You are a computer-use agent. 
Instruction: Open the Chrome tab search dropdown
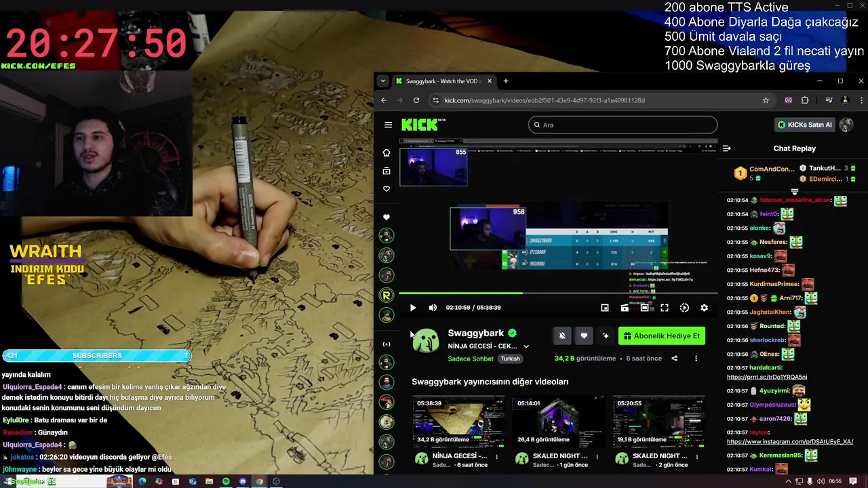(382, 81)
